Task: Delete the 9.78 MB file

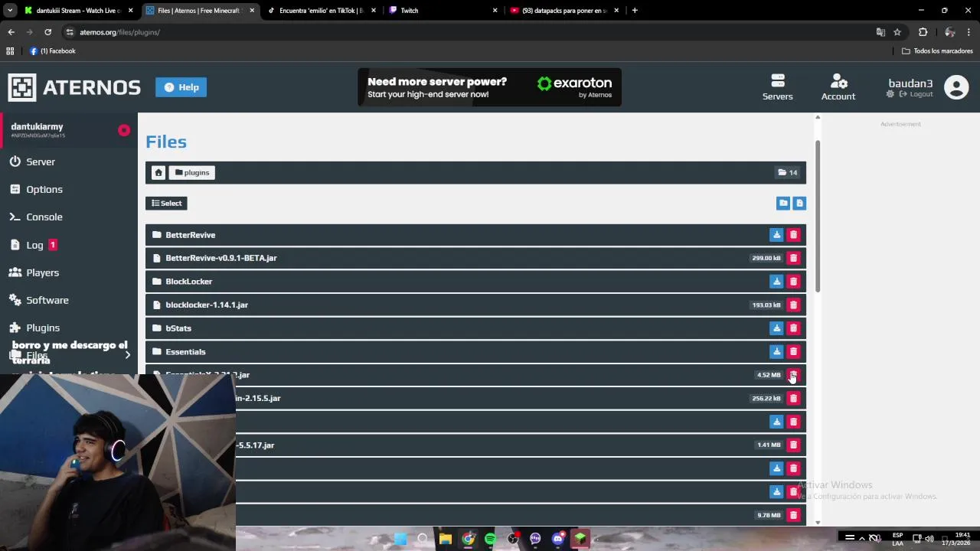Action: 793,515
